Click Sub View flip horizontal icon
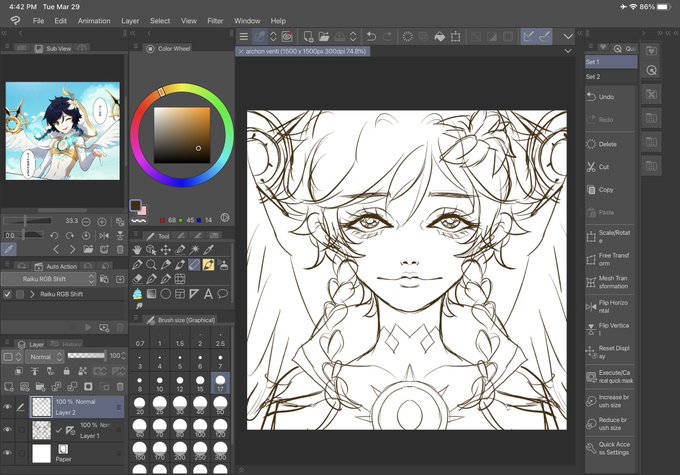 104,236
